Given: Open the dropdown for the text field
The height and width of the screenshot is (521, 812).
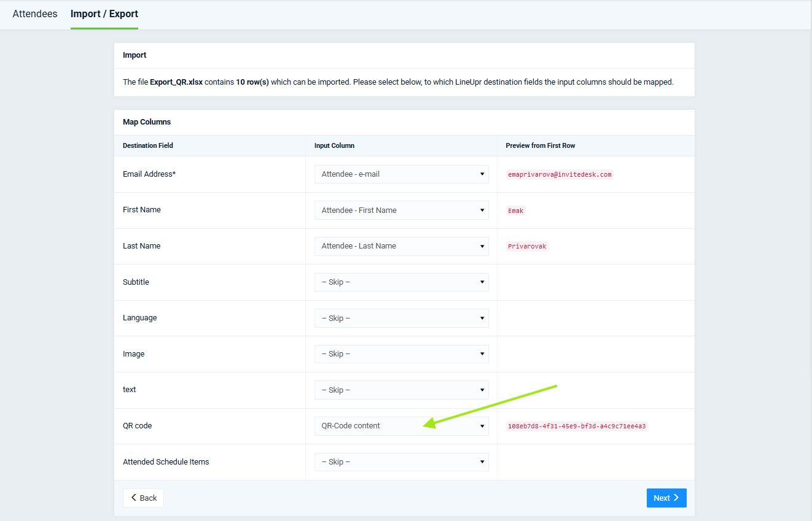Looking at the screenshot, I should click(402, 390).
